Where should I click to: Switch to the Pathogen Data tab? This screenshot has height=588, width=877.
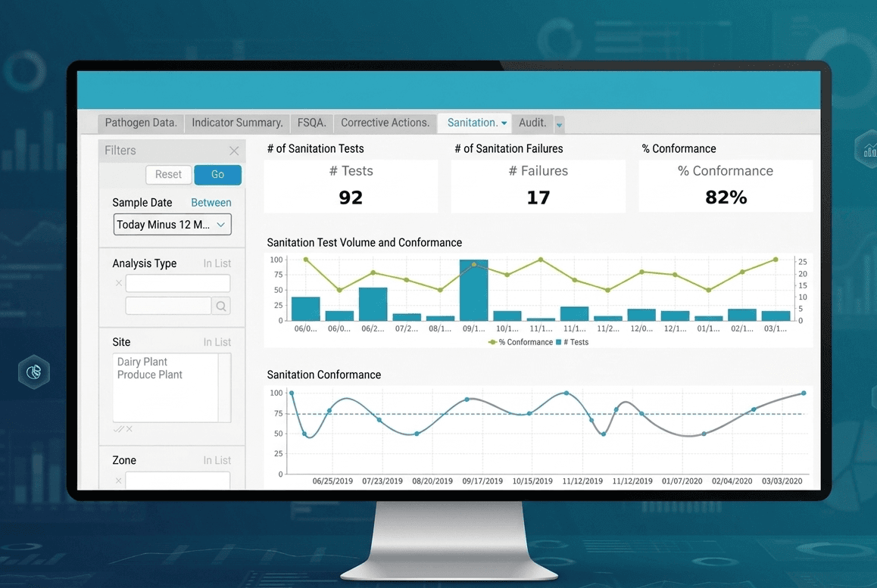click(x=140, y=123)
